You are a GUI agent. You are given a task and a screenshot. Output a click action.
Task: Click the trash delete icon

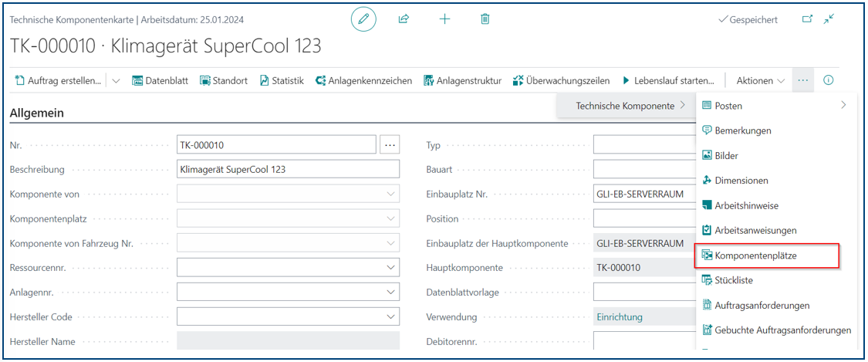tap(485, 19)
